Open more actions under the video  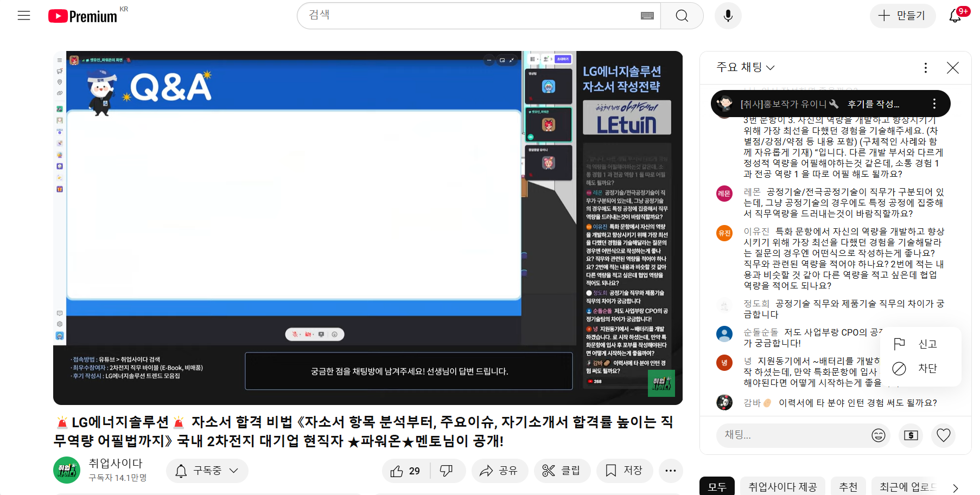[x=670, y=471]
